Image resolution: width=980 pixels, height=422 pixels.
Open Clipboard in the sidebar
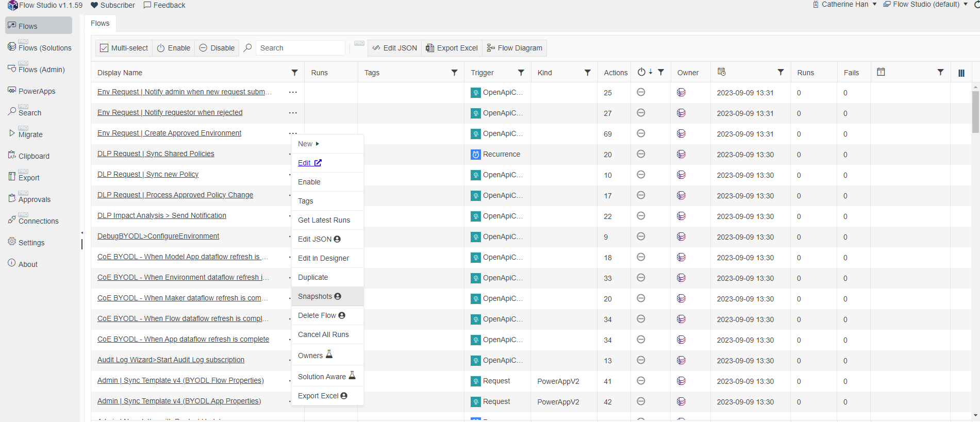(34, 156)
